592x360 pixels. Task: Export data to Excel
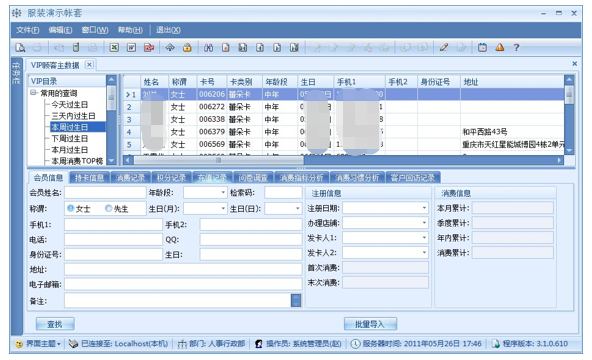114,48
